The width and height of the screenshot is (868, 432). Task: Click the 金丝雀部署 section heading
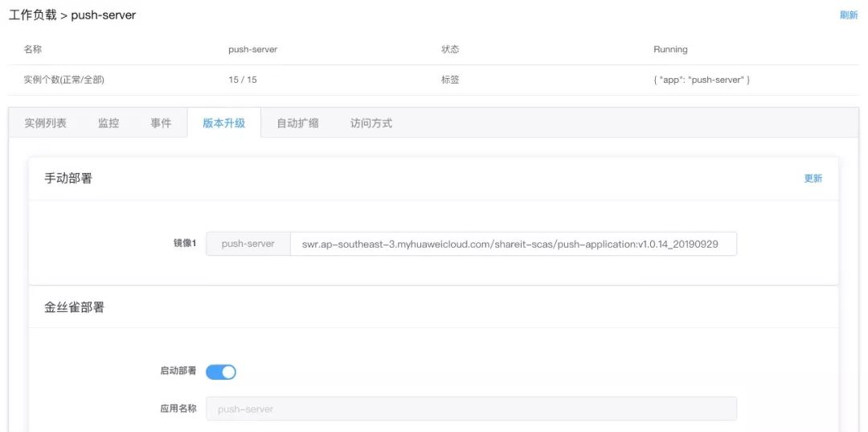74,307
